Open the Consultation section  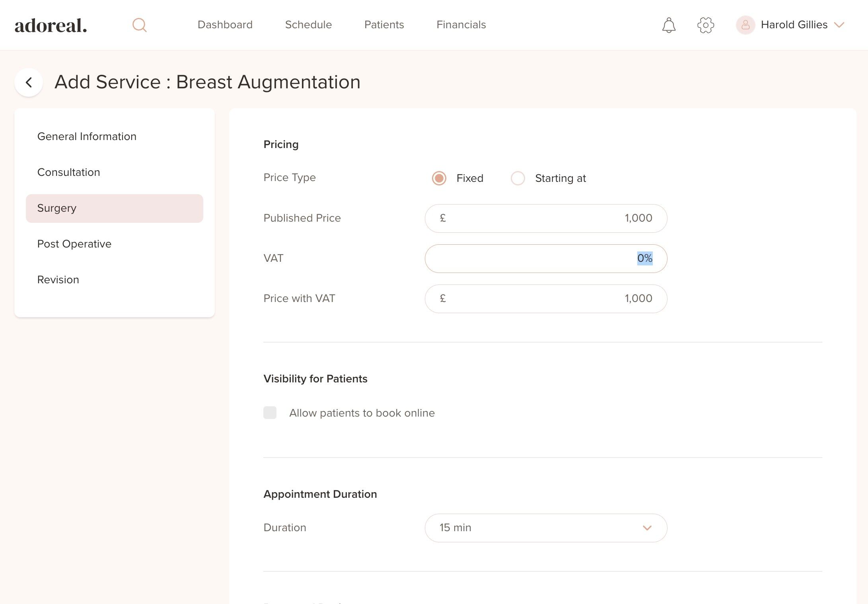click(68, 172)
